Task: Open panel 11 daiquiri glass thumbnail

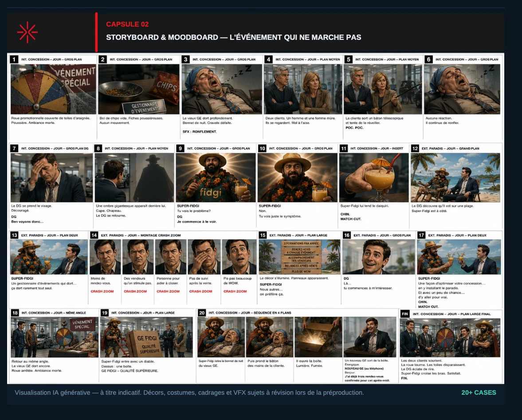Action: [374, 178]
